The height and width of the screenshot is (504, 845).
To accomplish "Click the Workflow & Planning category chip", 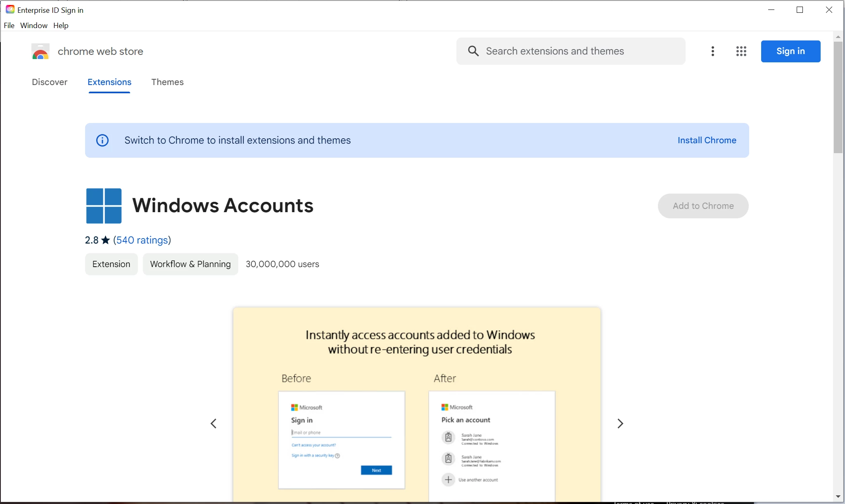I will point(190,264).
